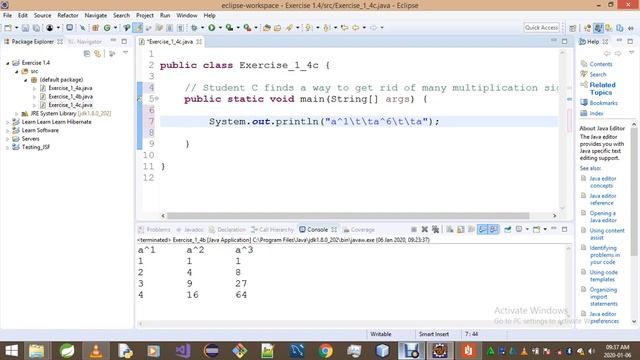Open the Contents link in Help

pos(600,64)
